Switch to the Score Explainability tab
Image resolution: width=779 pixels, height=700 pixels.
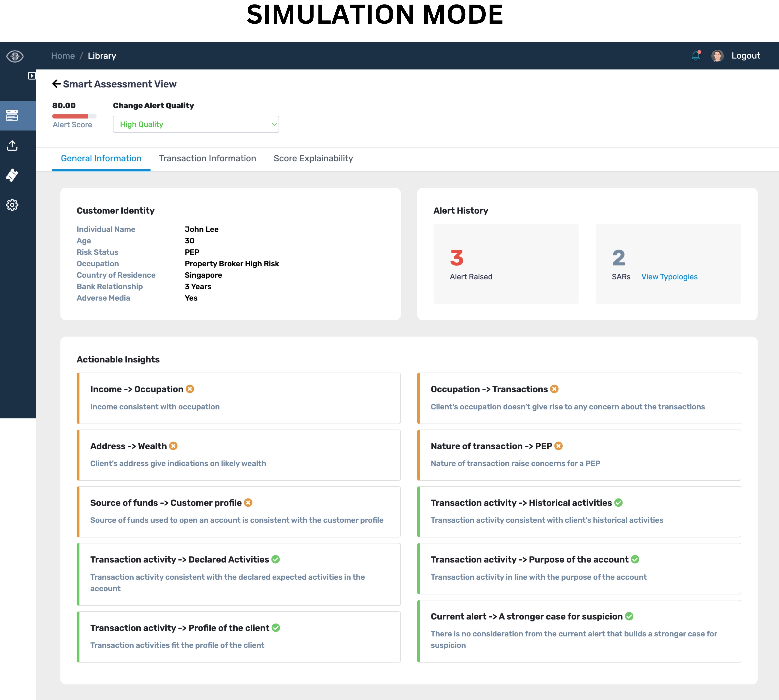click(x=313, y=159)
